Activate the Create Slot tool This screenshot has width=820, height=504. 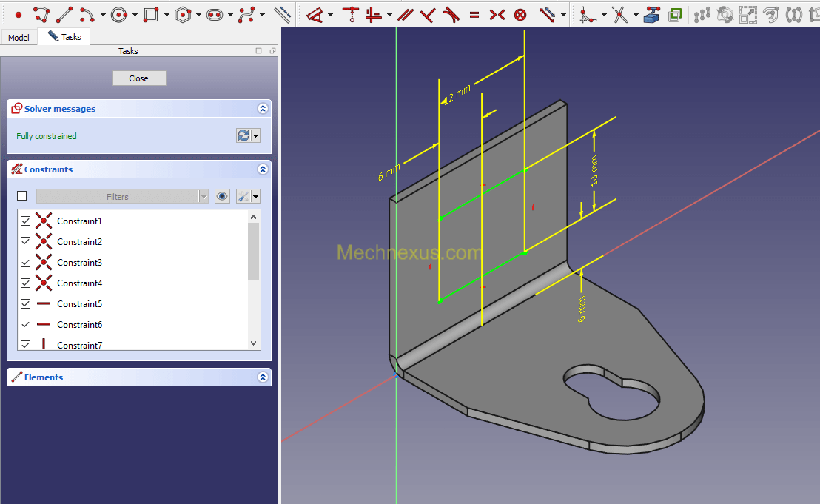coord(215,14)
